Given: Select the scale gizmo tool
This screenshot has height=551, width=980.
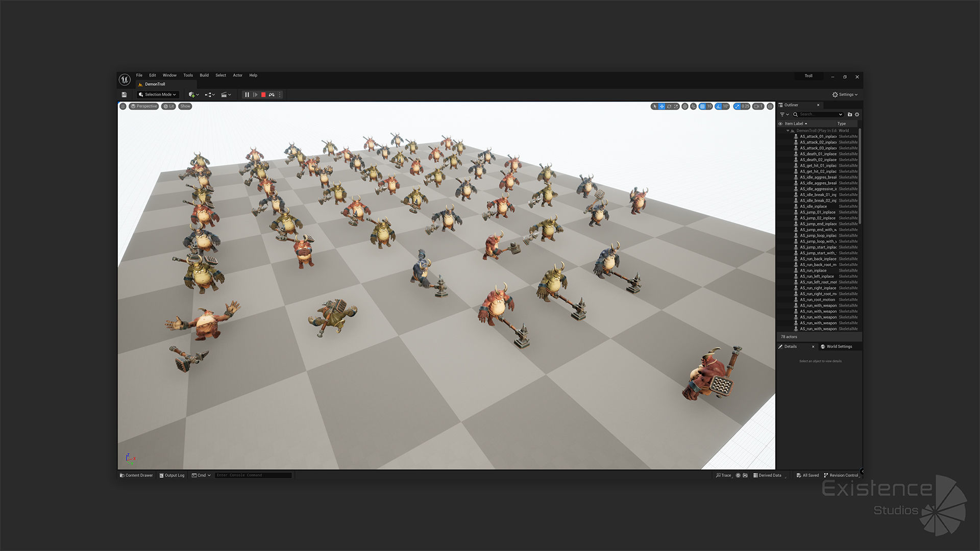Looking at the screenshot, I should tap(676, 107).
